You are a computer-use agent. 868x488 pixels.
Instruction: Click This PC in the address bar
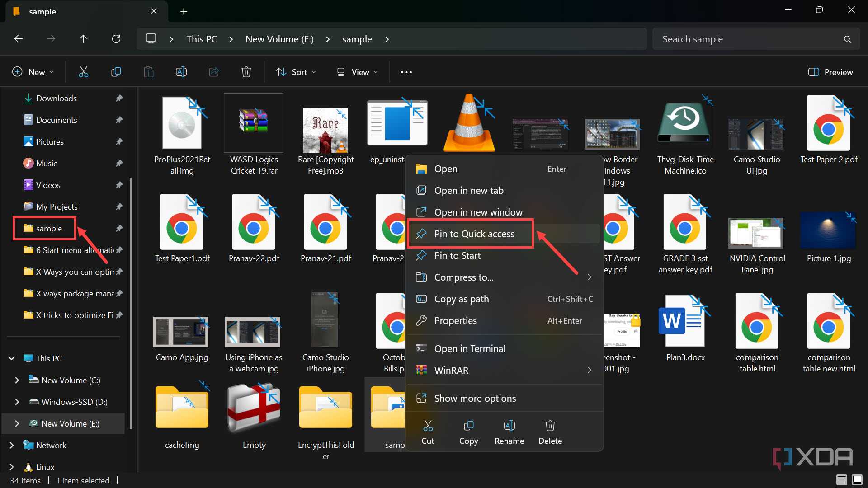[202, 39]
